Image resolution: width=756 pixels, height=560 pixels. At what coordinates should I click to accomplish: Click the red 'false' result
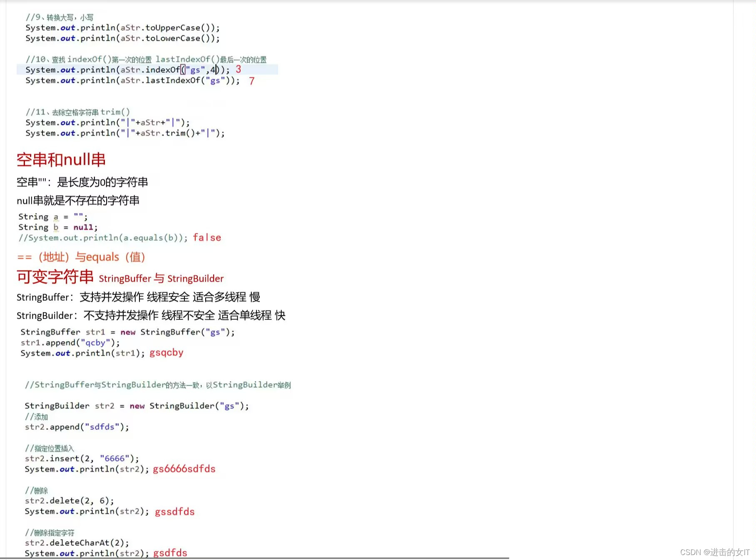pos(207,238)
